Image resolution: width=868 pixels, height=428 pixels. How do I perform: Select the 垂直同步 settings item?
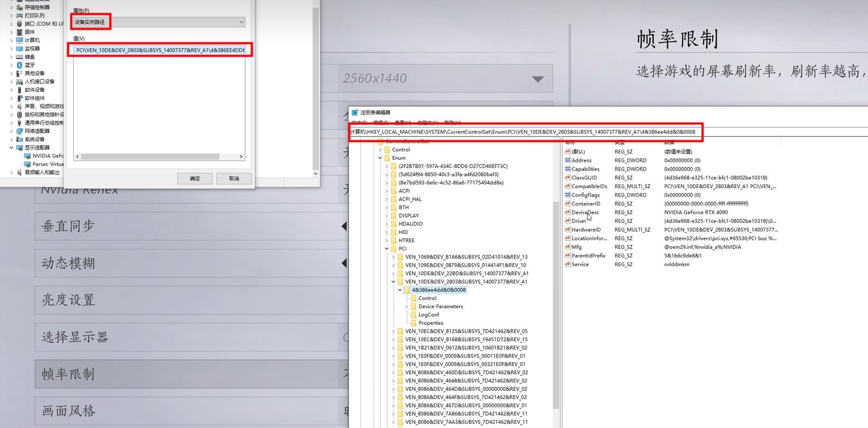click(187, 226)
